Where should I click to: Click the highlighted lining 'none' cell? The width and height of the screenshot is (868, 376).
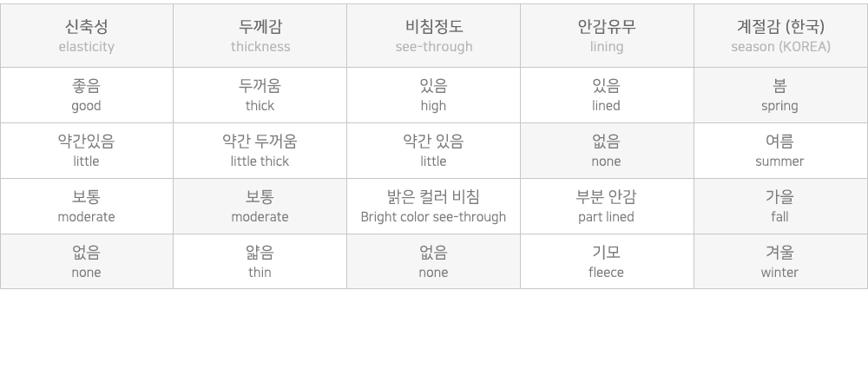click(x=607, y=151)
